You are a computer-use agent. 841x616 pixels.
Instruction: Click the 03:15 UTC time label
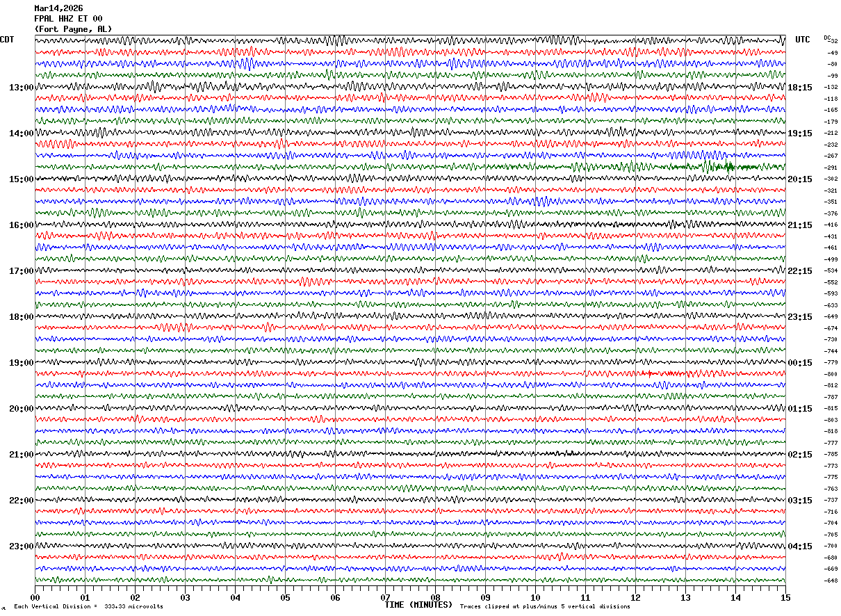tap(799, 501)
